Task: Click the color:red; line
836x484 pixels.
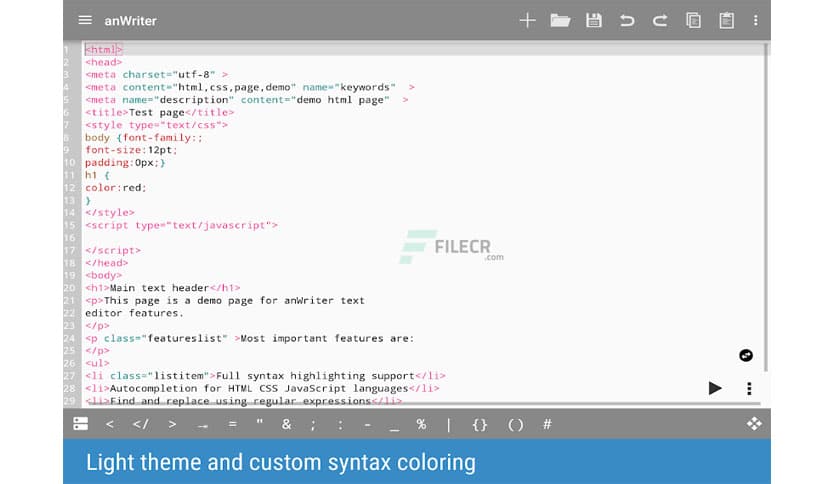Action: tap(116, 188)
